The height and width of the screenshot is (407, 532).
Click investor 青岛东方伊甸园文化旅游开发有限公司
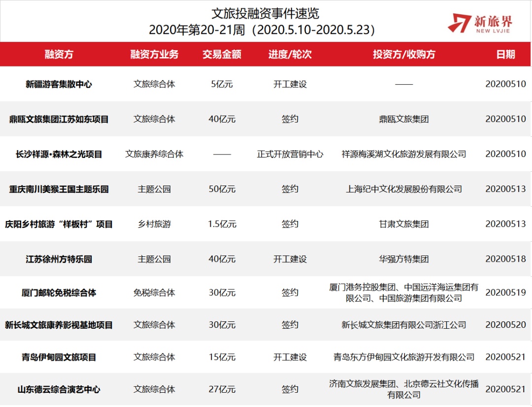pos(404,357)
